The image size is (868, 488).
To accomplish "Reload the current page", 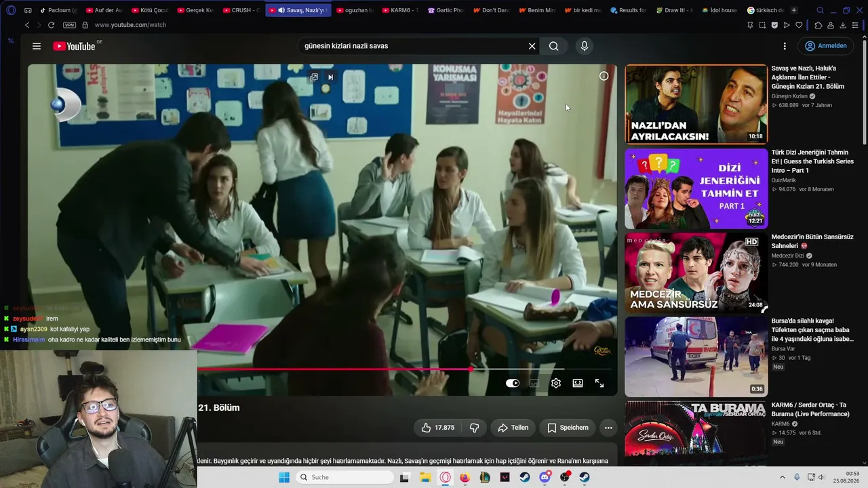I will point(51,25).
